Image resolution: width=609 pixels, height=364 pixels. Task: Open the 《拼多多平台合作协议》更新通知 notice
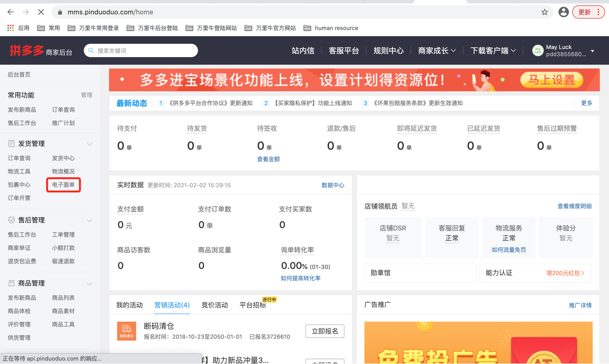point(211,103)
